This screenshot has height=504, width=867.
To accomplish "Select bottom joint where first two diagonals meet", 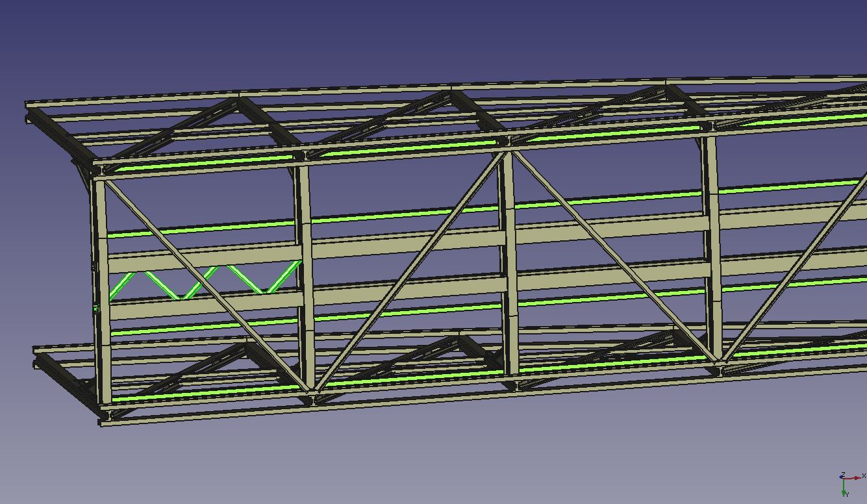I will pyautogui.click(x=310, y=392).
